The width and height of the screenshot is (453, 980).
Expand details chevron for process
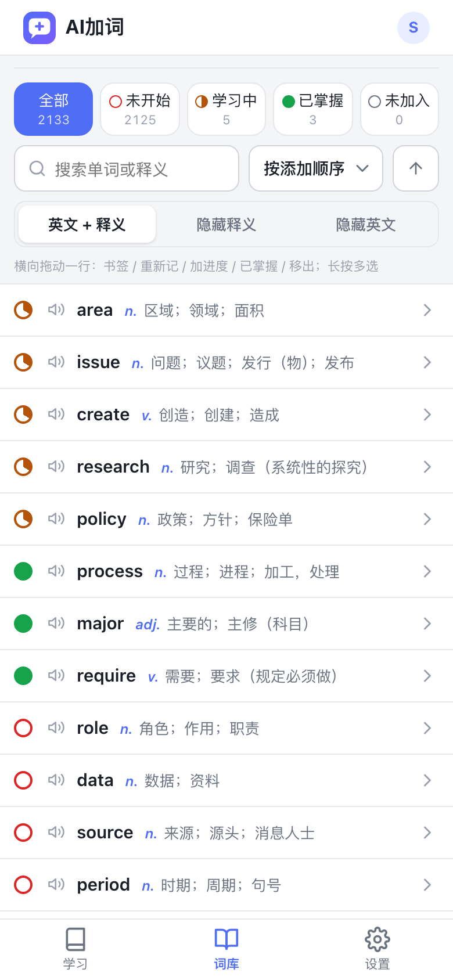[x=427, y=571]
